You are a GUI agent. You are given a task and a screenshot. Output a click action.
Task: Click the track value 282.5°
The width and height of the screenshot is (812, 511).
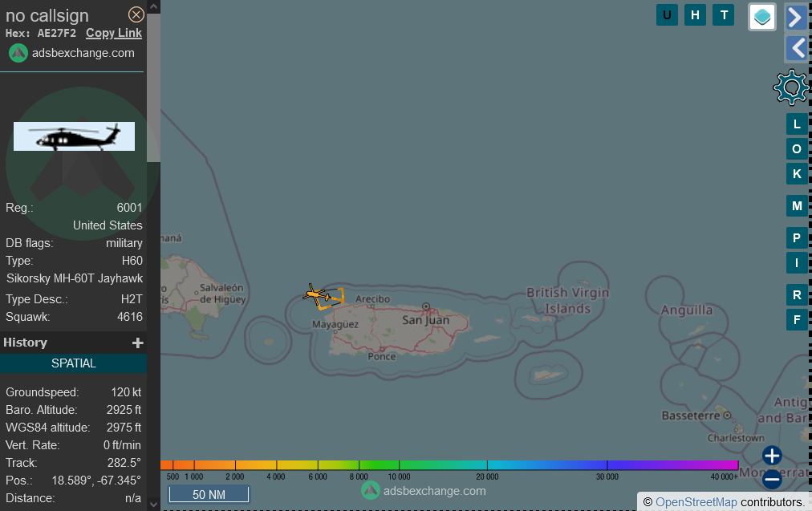tap(124, 463)
